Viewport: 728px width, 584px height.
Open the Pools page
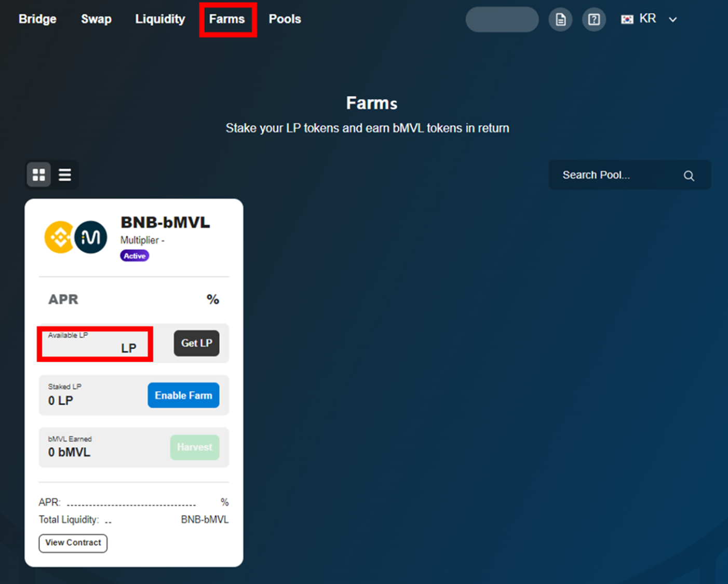point(285,19)
